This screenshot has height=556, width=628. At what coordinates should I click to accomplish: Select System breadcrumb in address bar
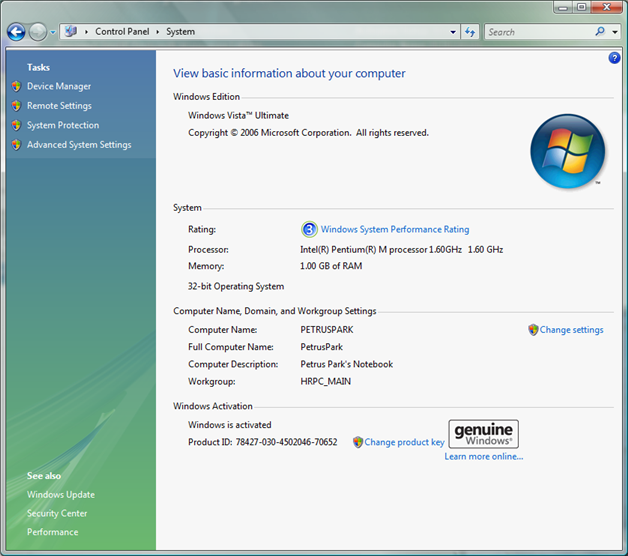[x=181, y=32]
